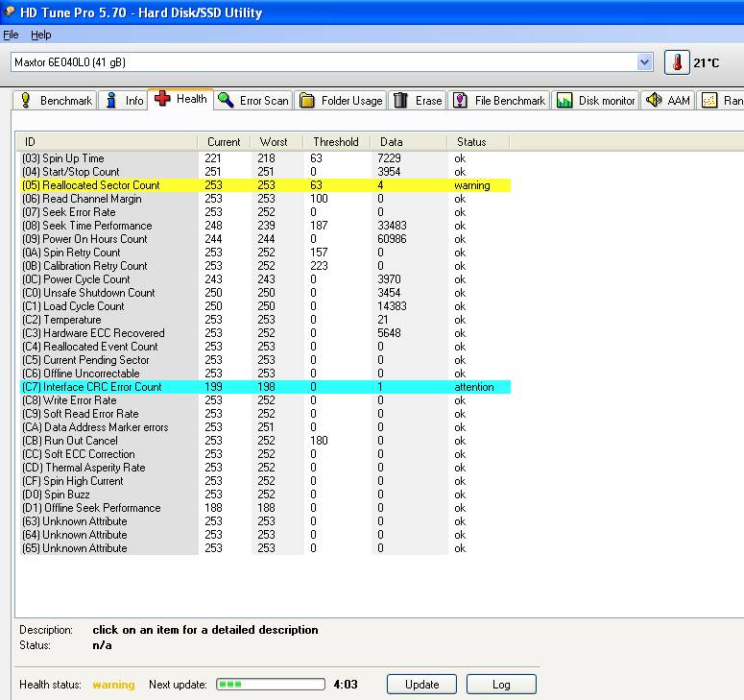This screenshot has height=700, width=744.
Task: Sort by the Data column header
Action: click(x=409, y=142)
